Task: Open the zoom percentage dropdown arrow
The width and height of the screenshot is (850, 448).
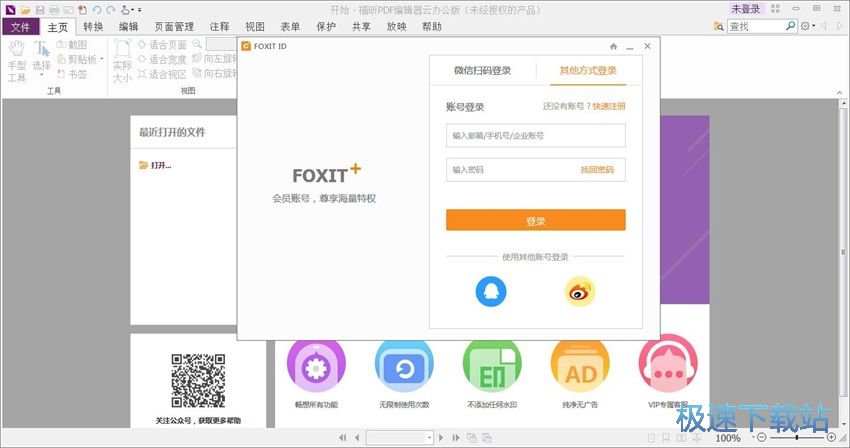Action: (752, 438)
